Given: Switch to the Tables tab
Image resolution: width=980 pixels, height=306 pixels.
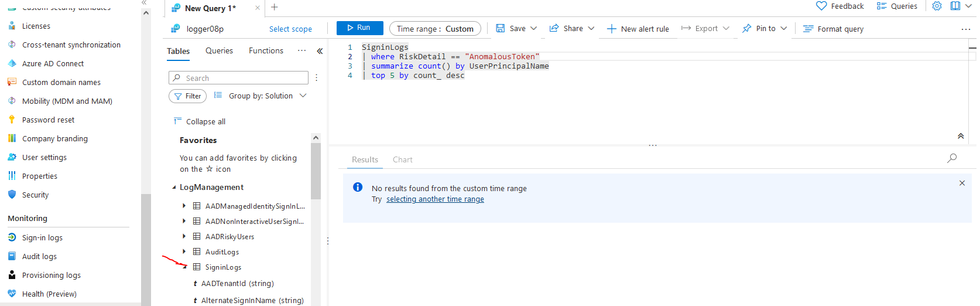Looking at the screenshot, I should 178,51.
